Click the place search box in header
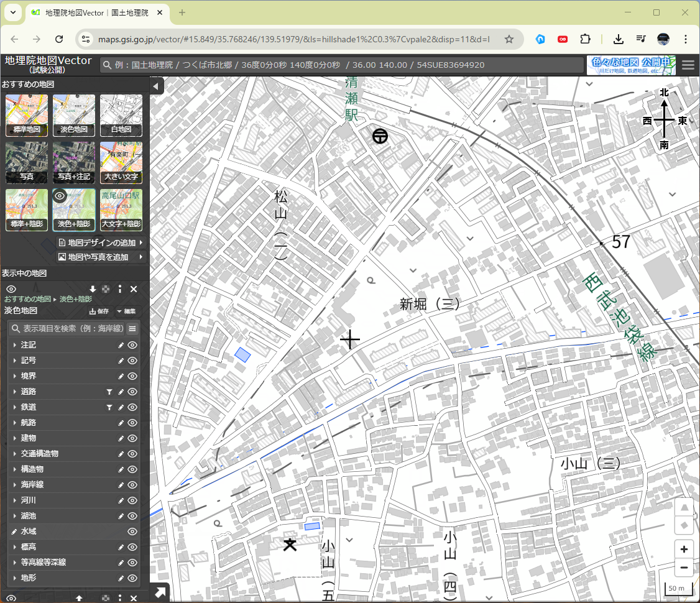The image size is (700, 603). 342,65
